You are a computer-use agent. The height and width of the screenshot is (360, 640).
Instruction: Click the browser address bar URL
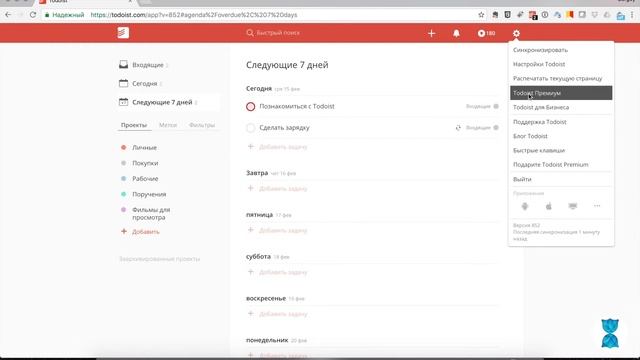(194, 15)
